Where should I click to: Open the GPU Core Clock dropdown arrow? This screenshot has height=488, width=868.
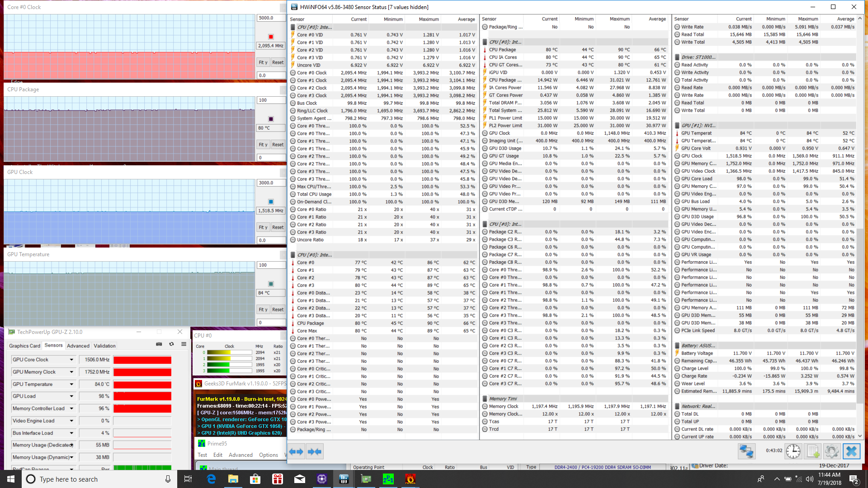(x=71, y=360)
